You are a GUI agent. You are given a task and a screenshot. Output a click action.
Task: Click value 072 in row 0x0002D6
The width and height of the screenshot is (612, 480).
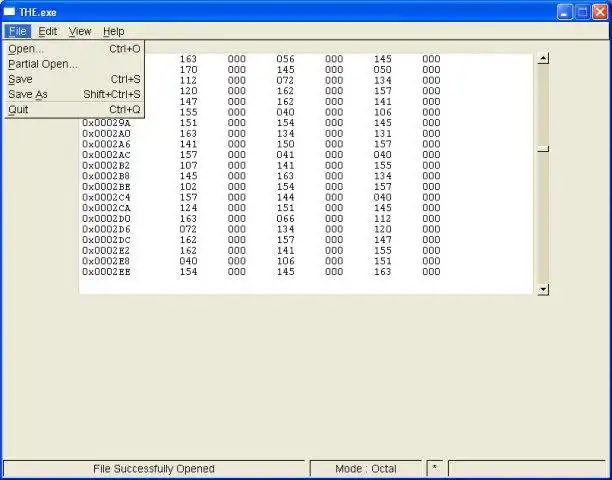click(x=189, y=229)
